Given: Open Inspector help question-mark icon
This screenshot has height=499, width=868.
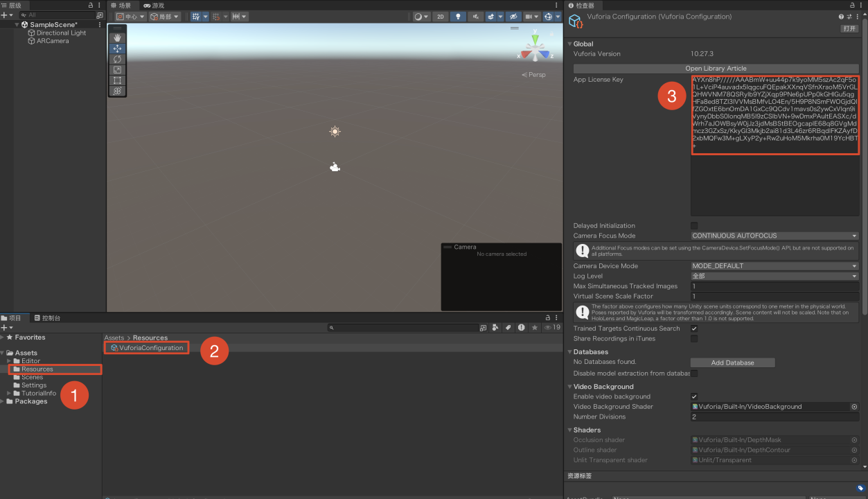Looking at the screenshot, I should click(841, 17).
